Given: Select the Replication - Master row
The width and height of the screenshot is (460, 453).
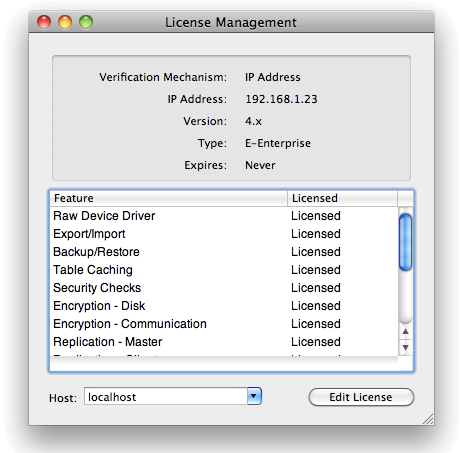Looking at the screenshot, I should [x=224, y=342].
